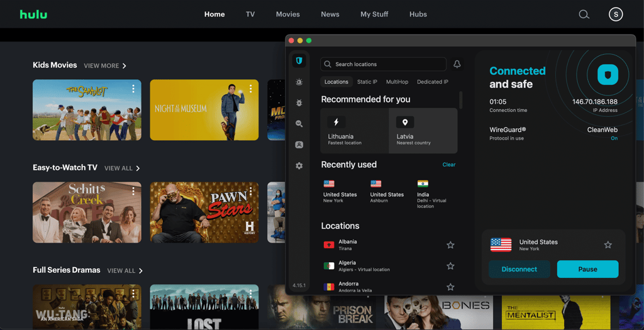Viewport: 644px width, 330px height.
Task: Connect to Lithuania fastest location
Action: (355, 131)
